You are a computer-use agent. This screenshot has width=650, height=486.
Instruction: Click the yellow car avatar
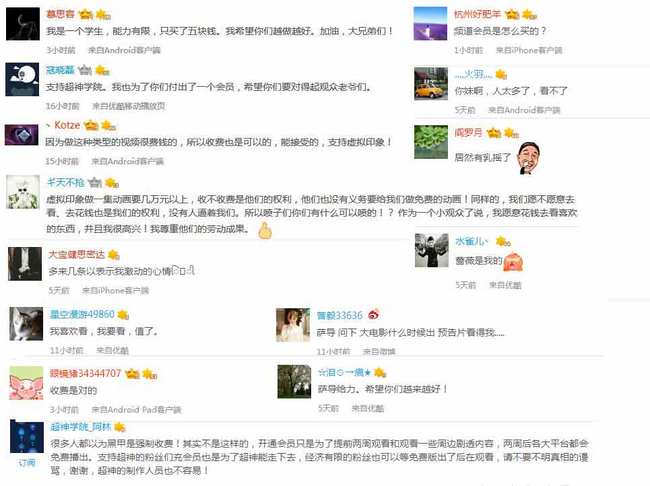pos(431,84)
